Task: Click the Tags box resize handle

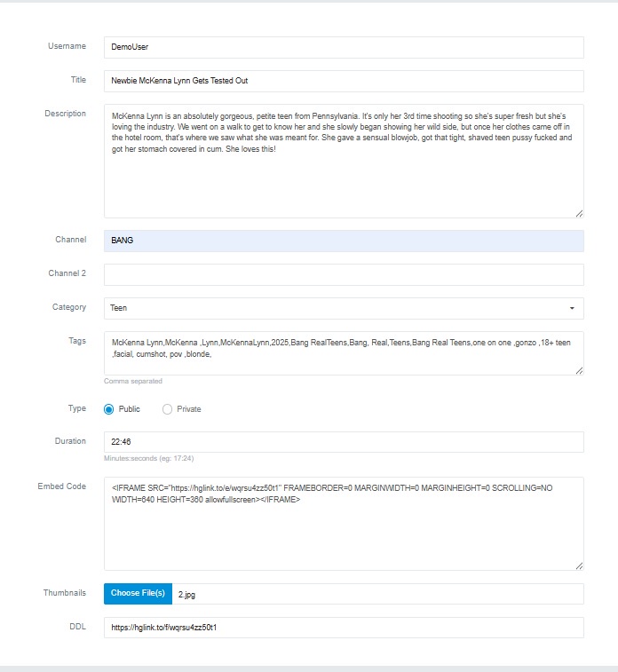Action: pyautogui.click(x=579, y=371)
